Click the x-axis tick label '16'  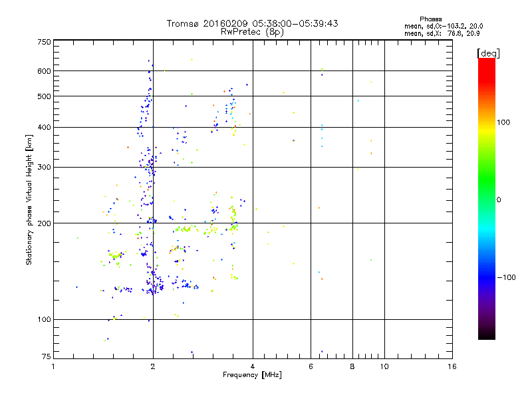pyautogui.click(x=452, y=366)
